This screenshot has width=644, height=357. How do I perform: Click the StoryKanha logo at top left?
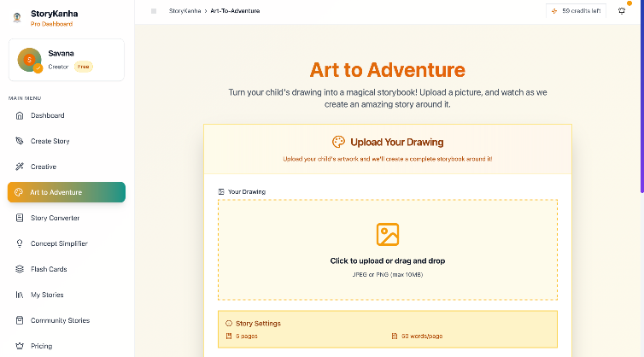[x=17, y=15]
